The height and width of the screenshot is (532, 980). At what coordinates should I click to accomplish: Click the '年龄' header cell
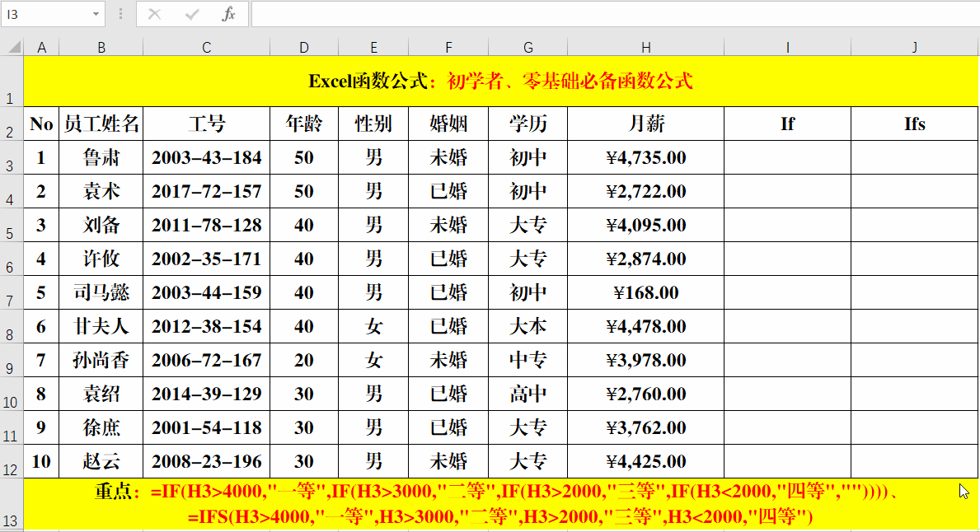click(304, 124)
